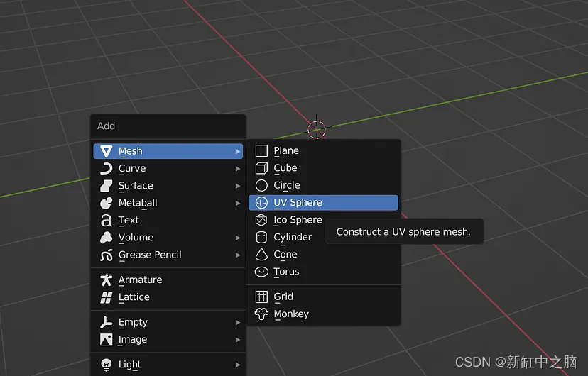
Task: Select Ico Sphere label
Action: coord(298,220)
